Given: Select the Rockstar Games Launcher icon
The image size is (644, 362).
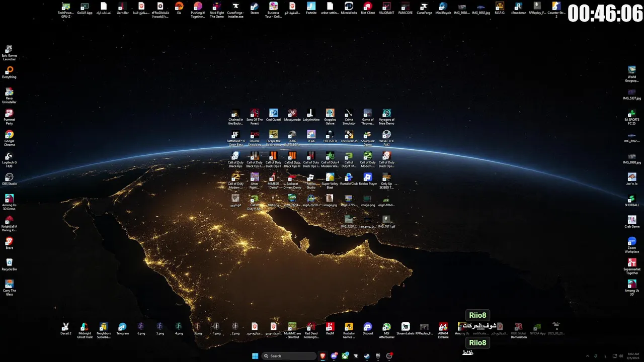Looking at the screenshot, I should tap(349, 330).
